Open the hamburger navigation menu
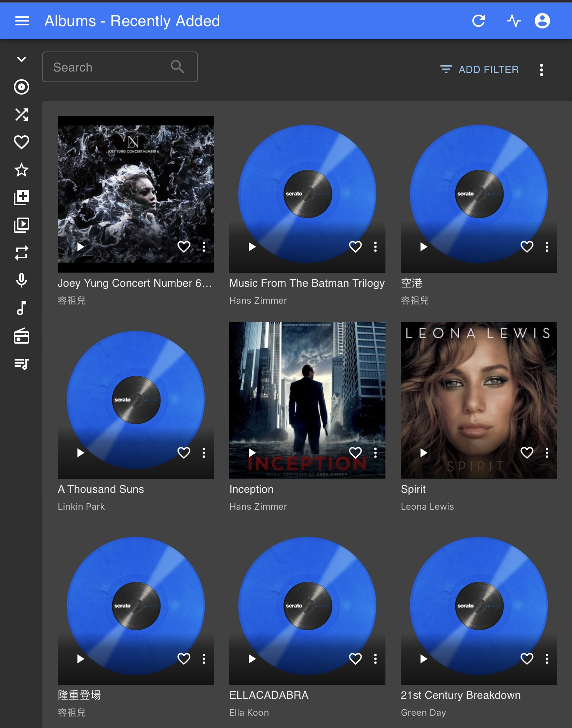572x728 pixels. pos(22,21)
